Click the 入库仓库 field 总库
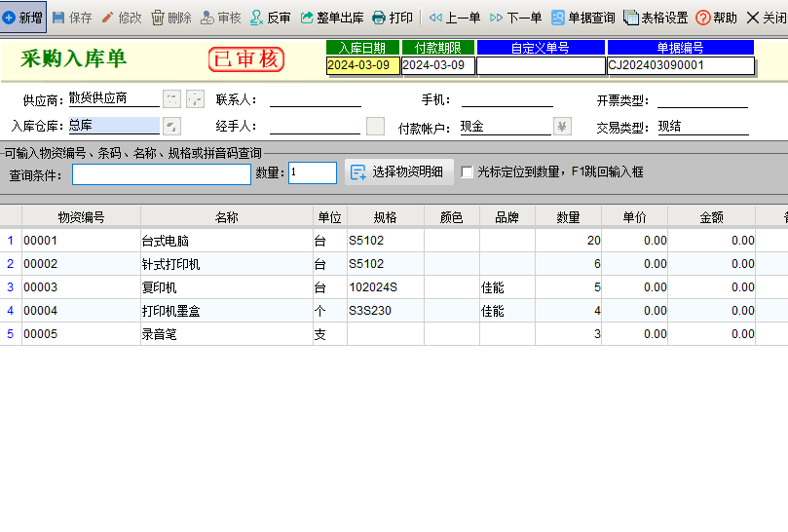The width and height of the screenshot is (788, 532). coord(114,126)
